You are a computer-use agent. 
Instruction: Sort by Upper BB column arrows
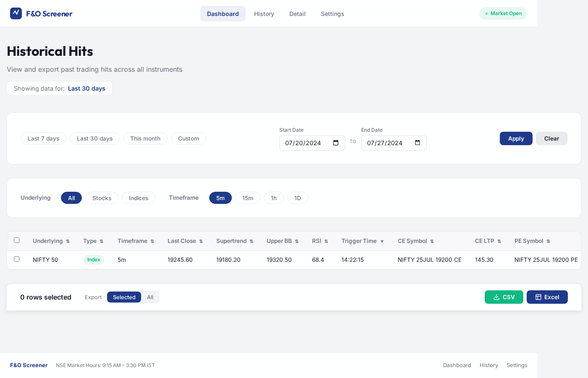(x=297, y=241)
